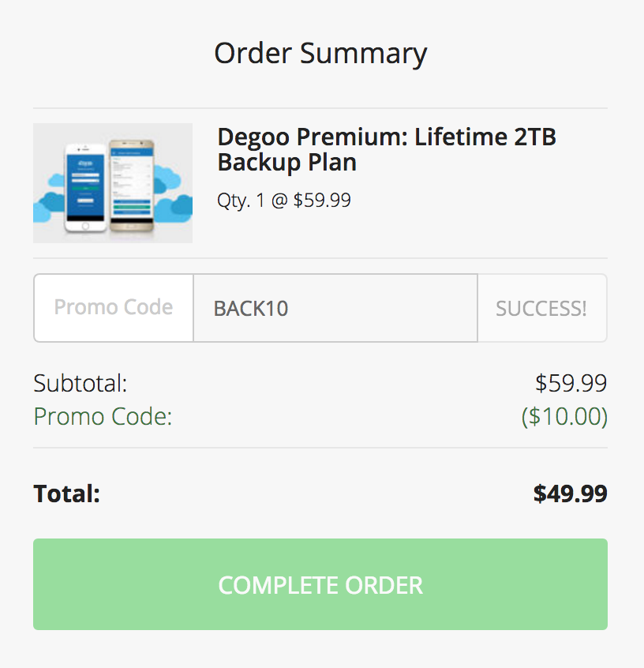The width and height of the screenshot is (644, 668).
Task: Click the gold Android phone in product image
Action: tap(132, 186)
